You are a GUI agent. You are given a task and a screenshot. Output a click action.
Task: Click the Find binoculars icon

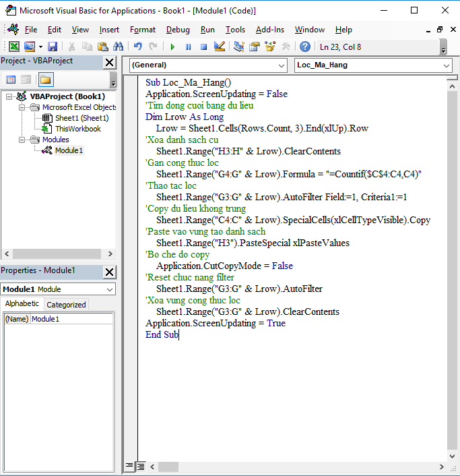point(118,47)
